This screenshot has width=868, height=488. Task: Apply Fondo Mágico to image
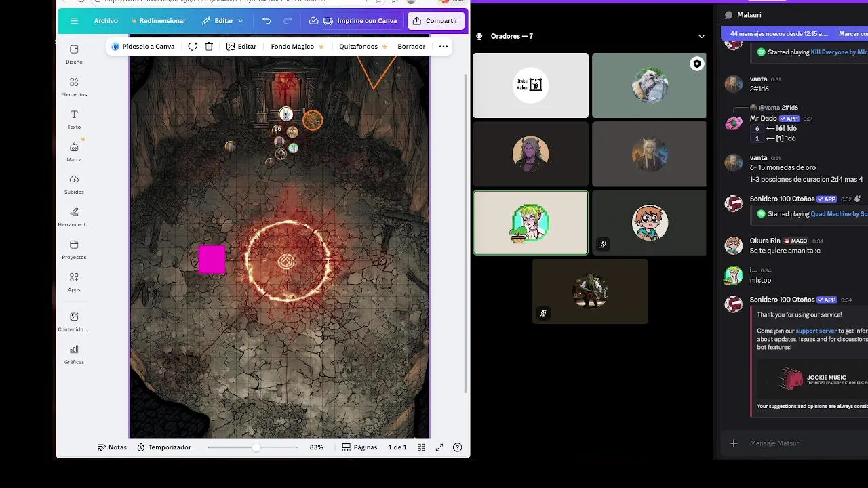click(x=297, y=47)
